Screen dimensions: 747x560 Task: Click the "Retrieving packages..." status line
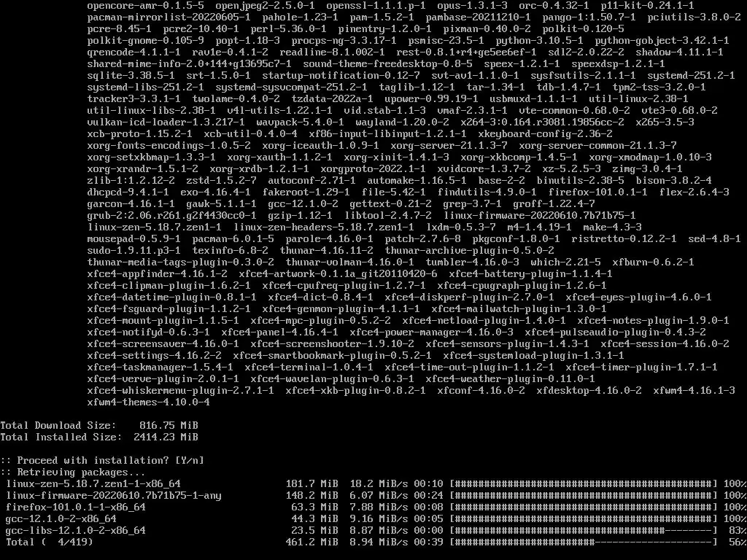coord(72,472)
